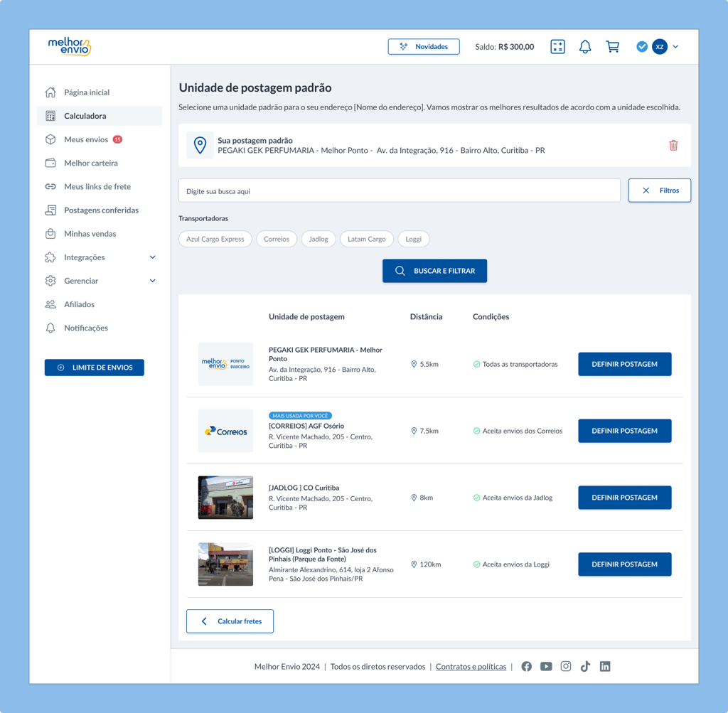The height and width of the screenshot is (713, 728).
Task: Expand the account menu chevron
Action: point(675,46)
